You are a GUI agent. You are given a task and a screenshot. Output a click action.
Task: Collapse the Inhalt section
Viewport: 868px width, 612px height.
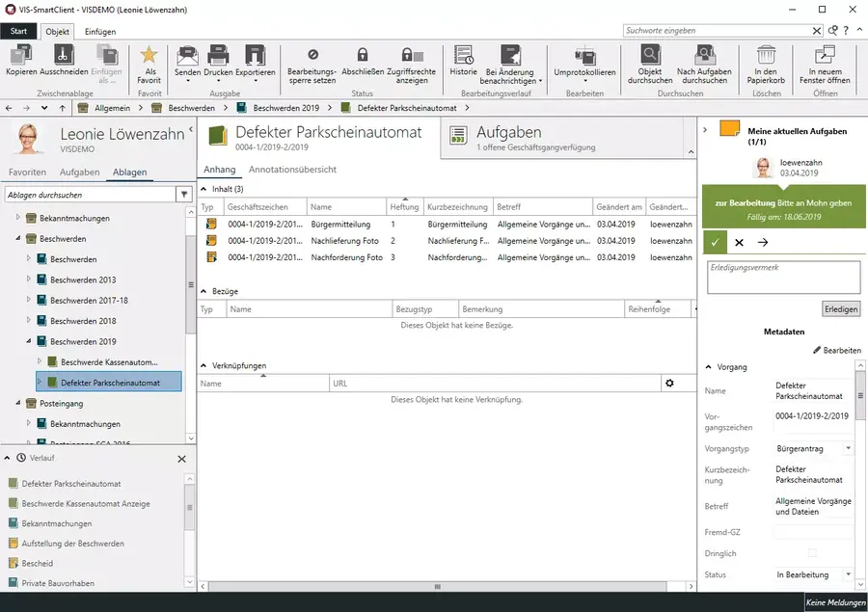[203, 190]
